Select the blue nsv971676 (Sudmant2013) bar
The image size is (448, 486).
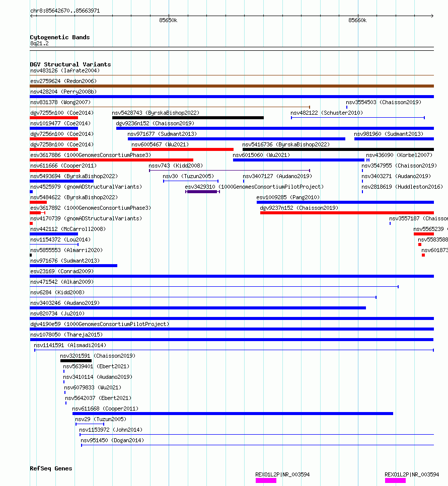pyautogui.click(x=73, y=266)
